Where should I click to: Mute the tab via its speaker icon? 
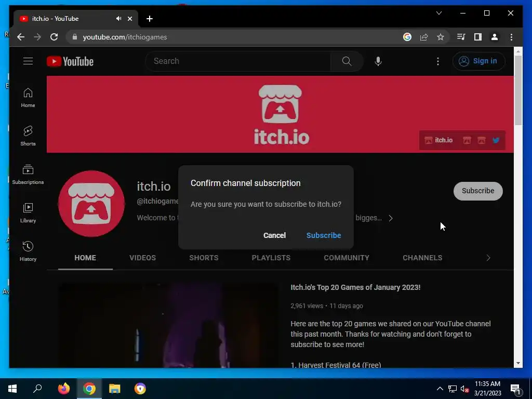(x=118, y=19)
